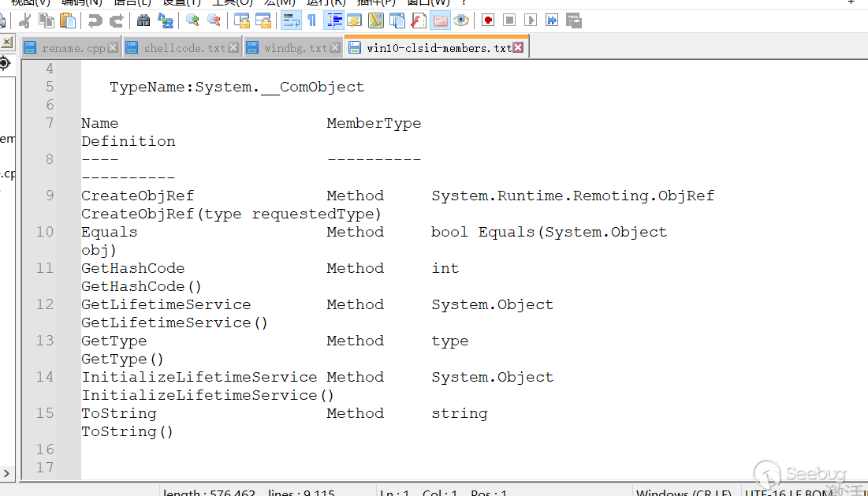Click the GetLifetimeService name on line 12
Image resolution: width=868 pixels, height=496 pixels.
click(x=166, y=304)
